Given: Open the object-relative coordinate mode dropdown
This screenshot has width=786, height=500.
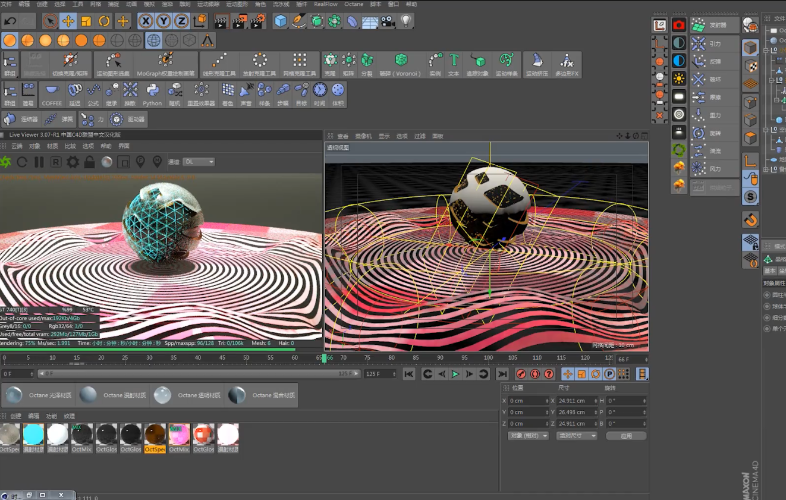Looking at the screenshot, I should click(526, 436).
